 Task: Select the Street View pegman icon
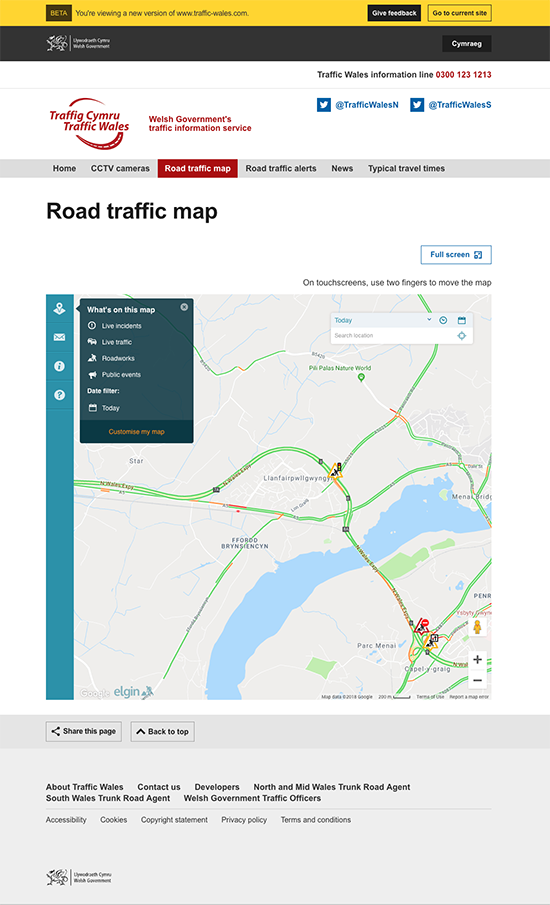(x=477, y=627)
